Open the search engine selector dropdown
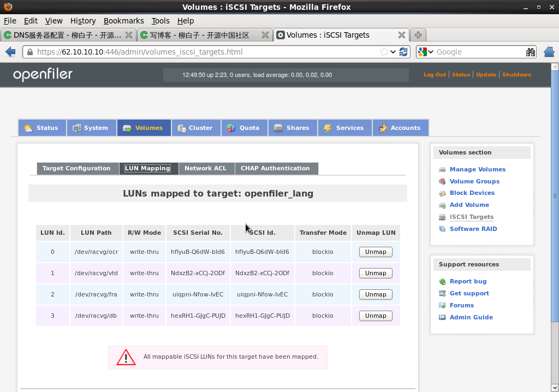 426,52
